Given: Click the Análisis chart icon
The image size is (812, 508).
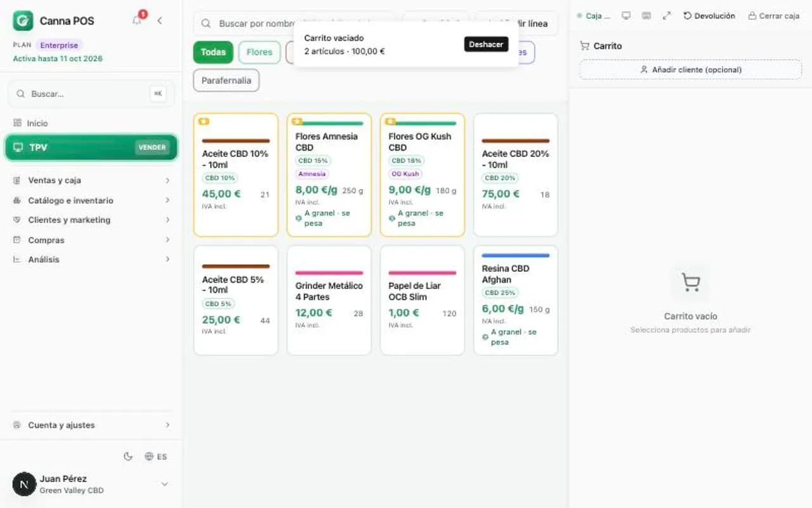Looking at the screenshot, I should (17, 259).
